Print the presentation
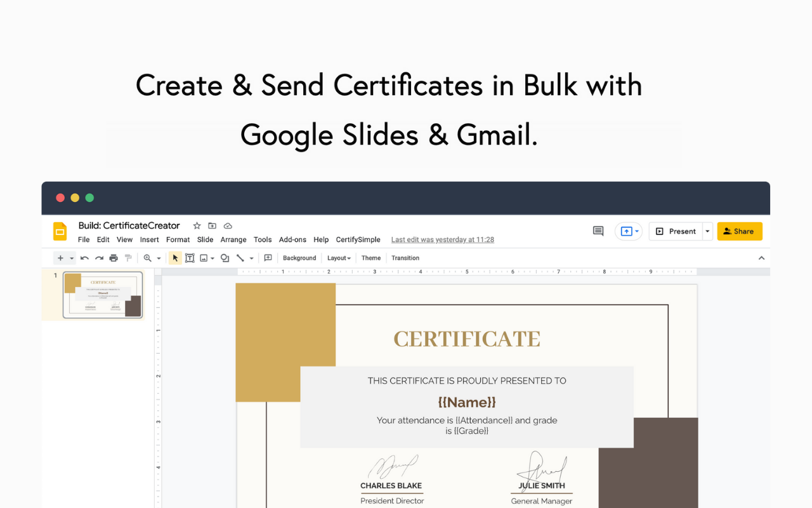Viewport: 812px width, 508px height. (114, 258)
